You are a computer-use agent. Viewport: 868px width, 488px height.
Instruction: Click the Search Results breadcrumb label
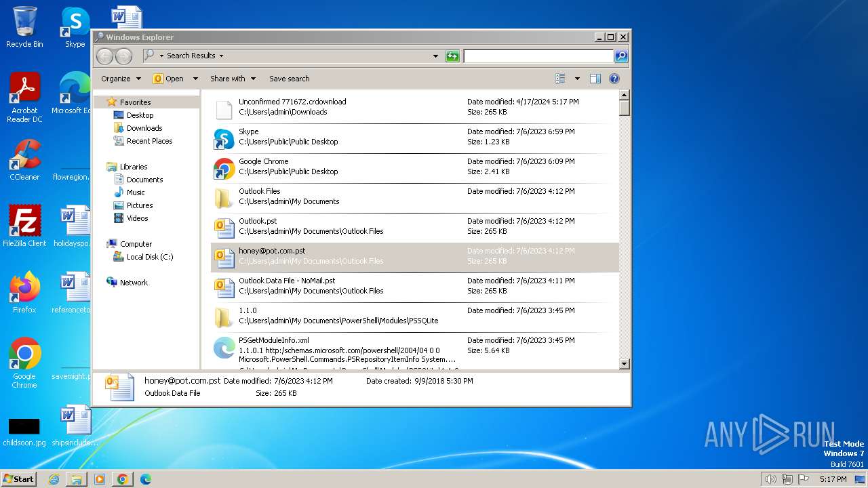pos(191,56)
